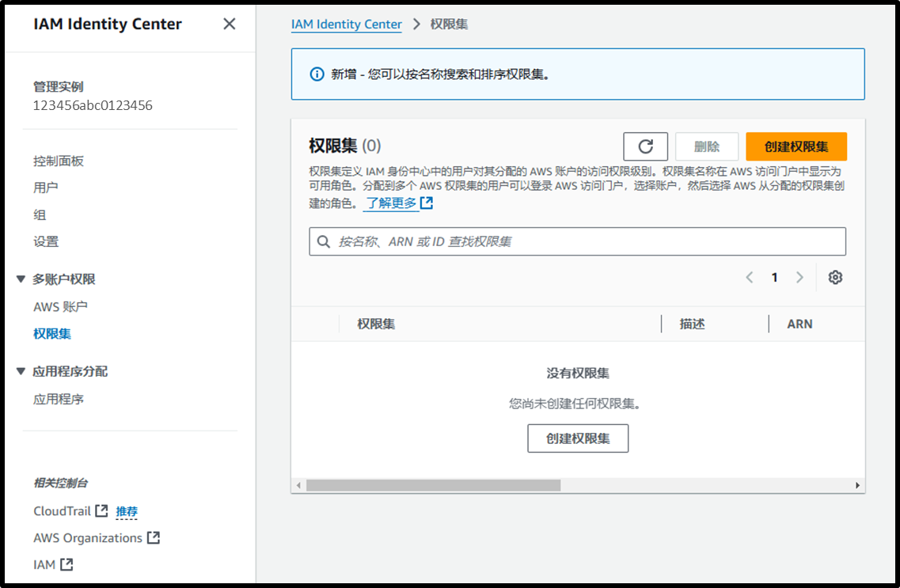900x588 pixels.
Task: Go to previous page arrow
Action: click(x=750, y=278)
